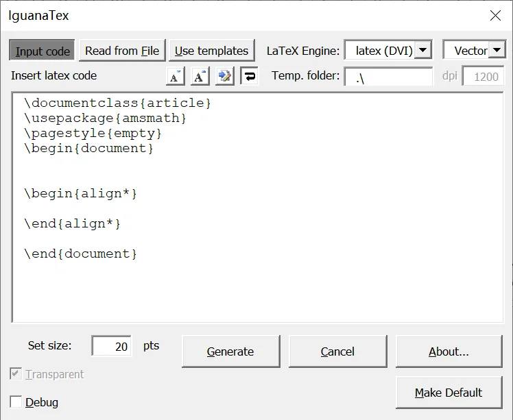Click the decrease font size icon

176,76
